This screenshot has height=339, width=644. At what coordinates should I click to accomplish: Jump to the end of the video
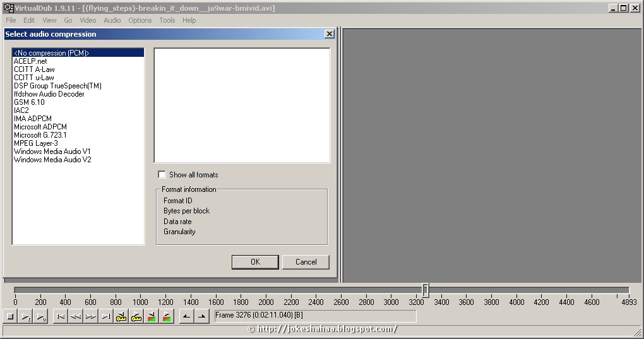tap(106, 316)
